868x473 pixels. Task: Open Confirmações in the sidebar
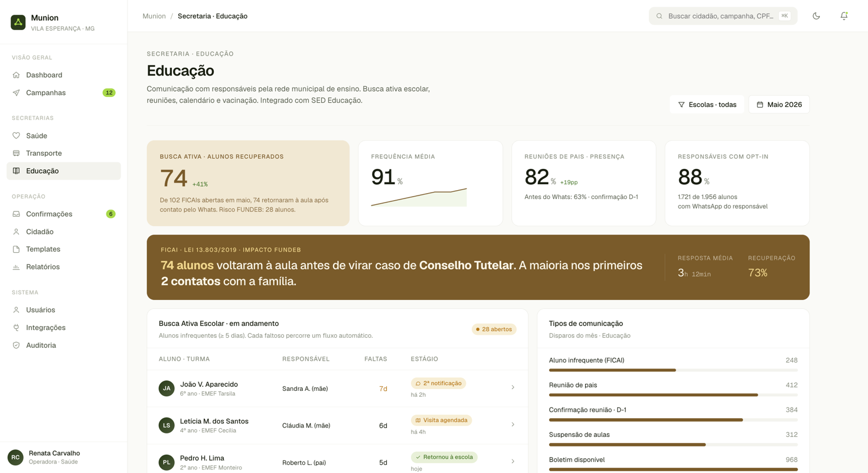click(x=64, y=214)
